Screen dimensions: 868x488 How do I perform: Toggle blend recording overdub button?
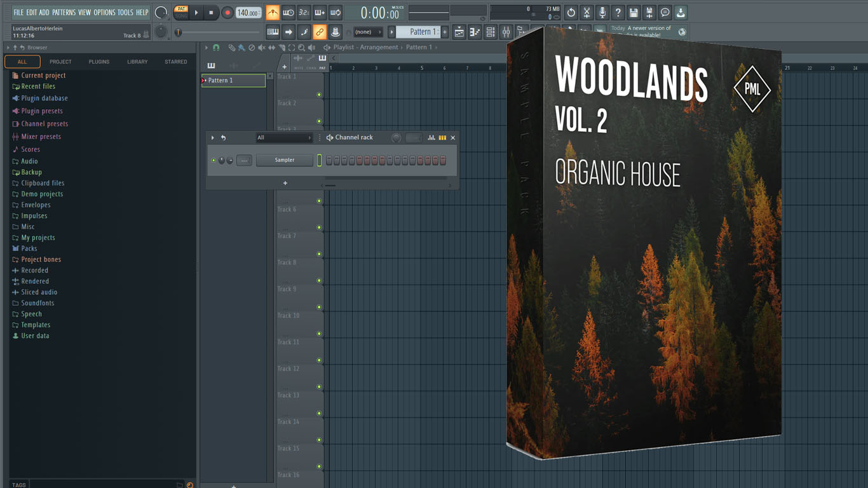point(320,13)
